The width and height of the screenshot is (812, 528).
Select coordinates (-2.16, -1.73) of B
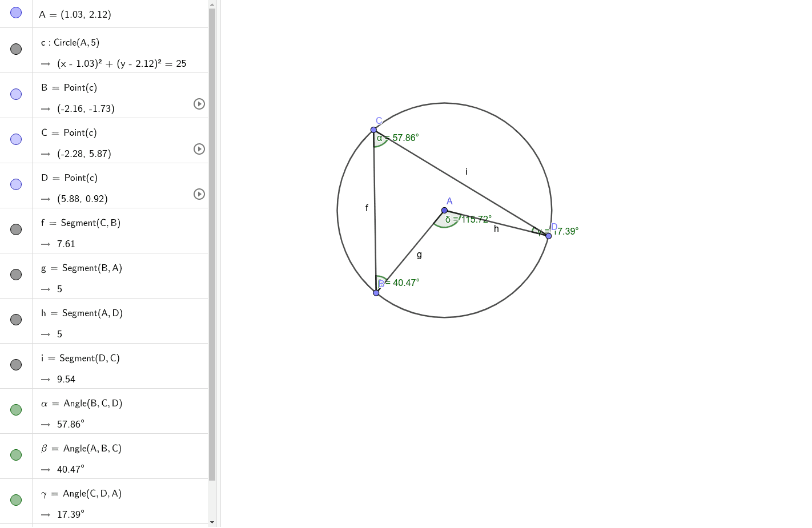pyautogui.click(x=86, y=109)
